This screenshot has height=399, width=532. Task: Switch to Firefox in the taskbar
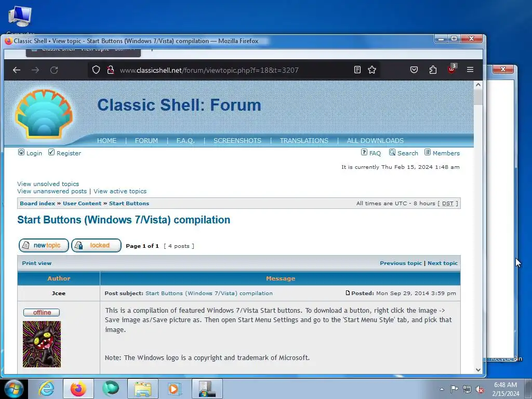(x=78, y=389)
